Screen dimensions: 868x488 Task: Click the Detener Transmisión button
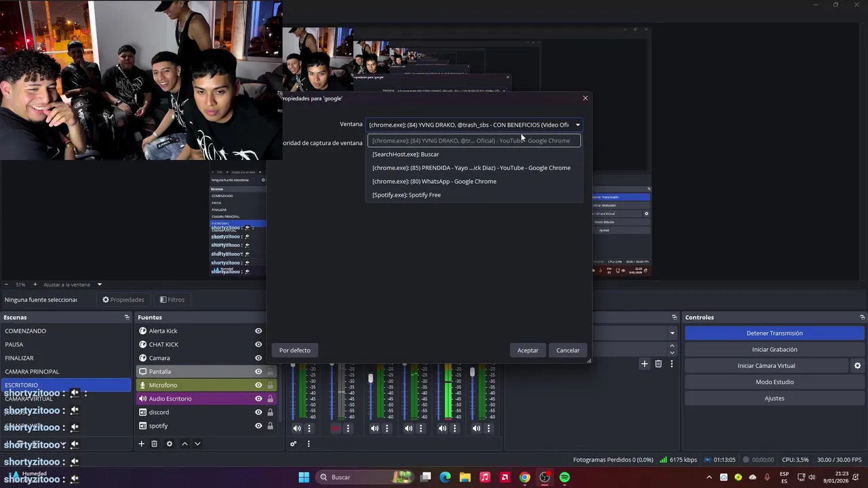(774, 333)
